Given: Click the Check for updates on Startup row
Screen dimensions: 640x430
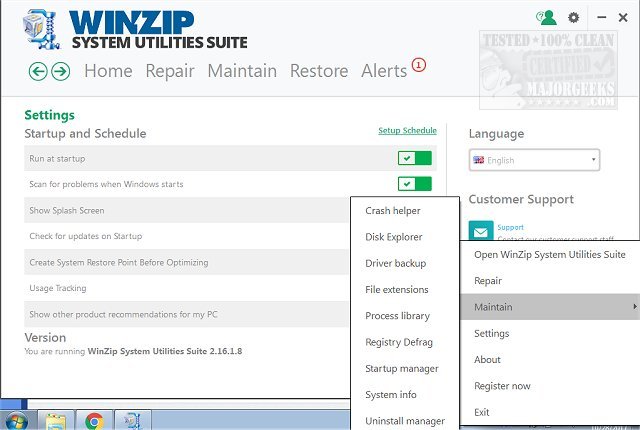Looking at the screenshot, I should coord(187,236).
